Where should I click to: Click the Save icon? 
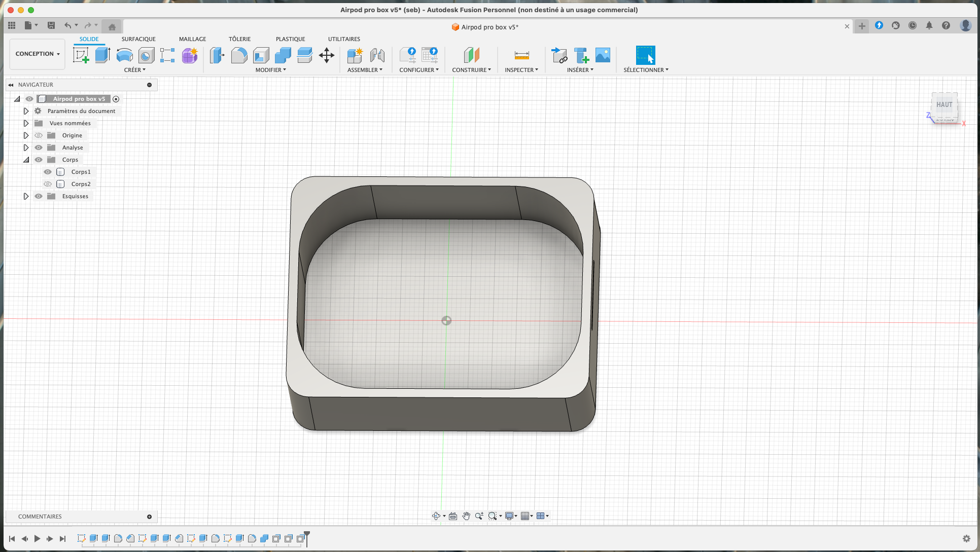(51, 25)
